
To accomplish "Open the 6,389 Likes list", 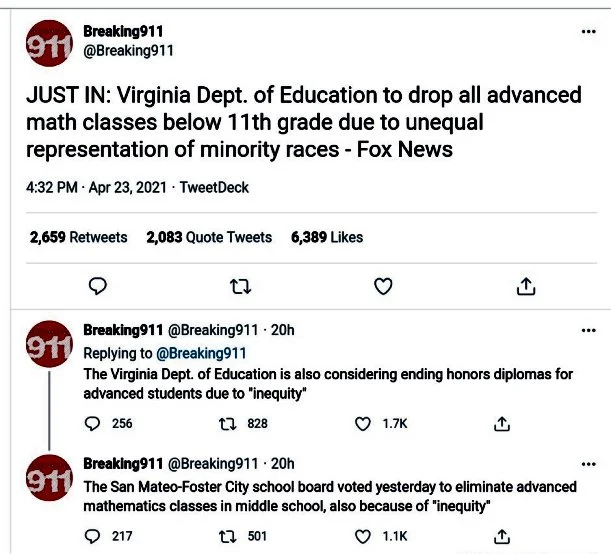I will point(327,237).
